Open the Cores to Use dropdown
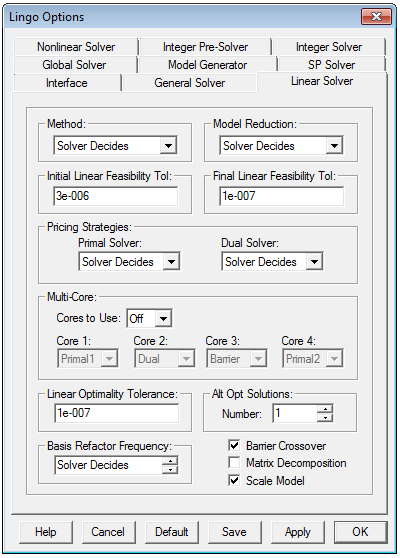400x558 pixels. 163,319
